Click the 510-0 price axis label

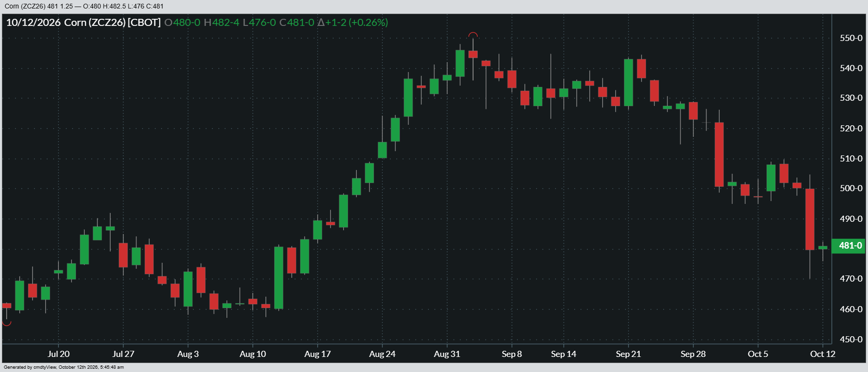[851, 159]
